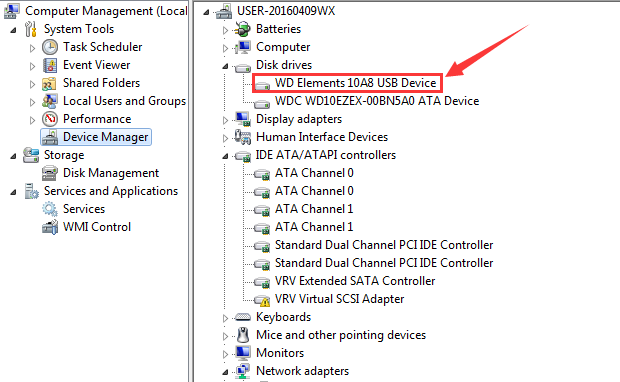Select Batteries label
Screen dimensions: 620x382
coord(278,29)
